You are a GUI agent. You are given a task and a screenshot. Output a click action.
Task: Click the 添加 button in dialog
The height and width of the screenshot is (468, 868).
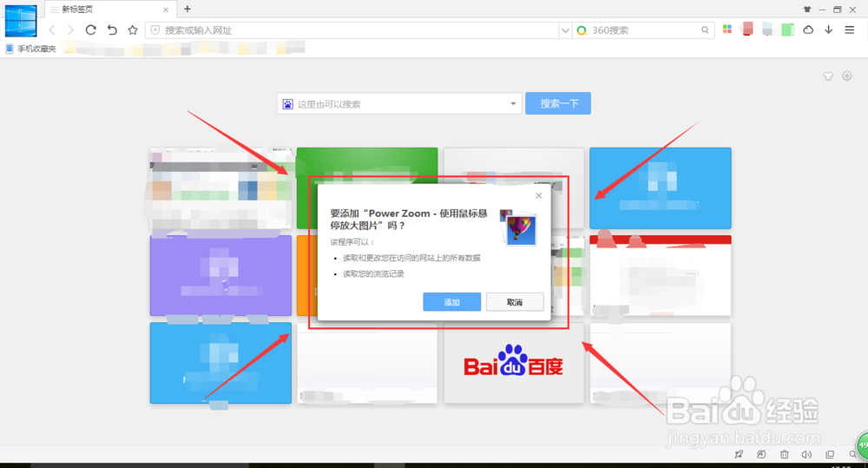(451, 302)
